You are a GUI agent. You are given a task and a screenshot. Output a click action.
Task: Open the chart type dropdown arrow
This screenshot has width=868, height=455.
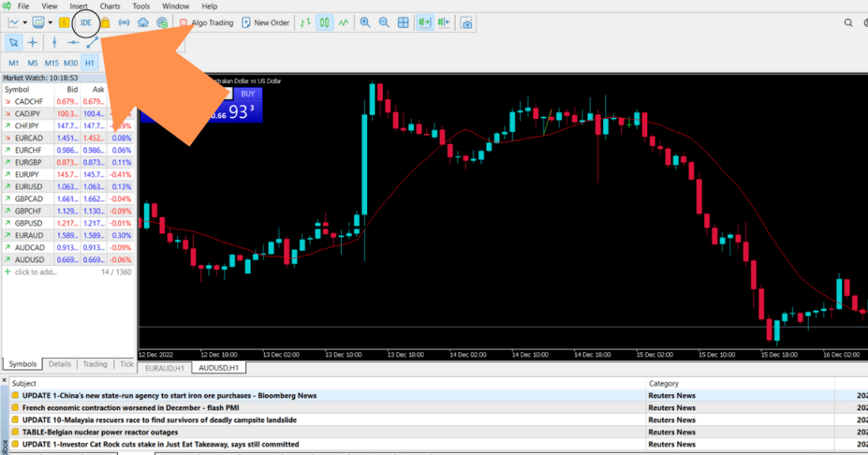[24, 22]
